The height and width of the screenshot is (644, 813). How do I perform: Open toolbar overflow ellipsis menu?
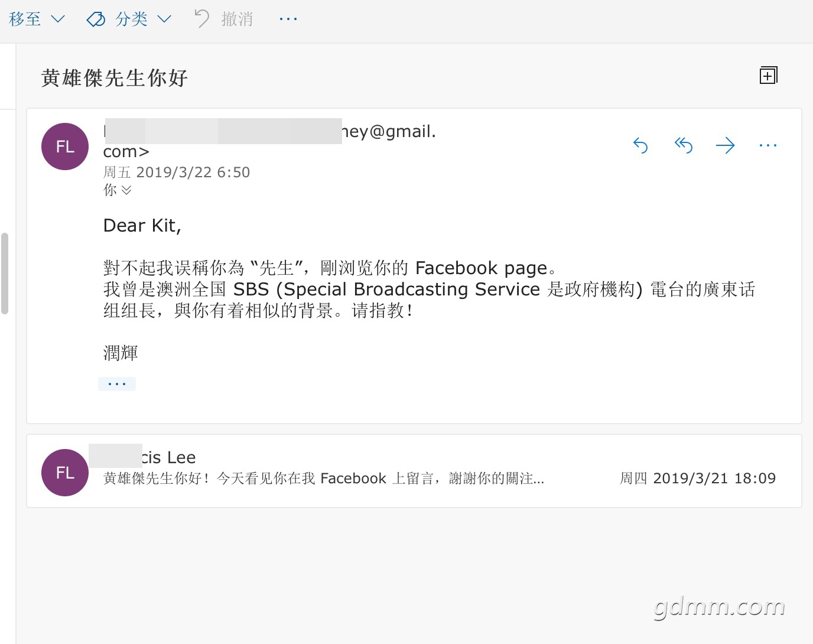(288, 19)
